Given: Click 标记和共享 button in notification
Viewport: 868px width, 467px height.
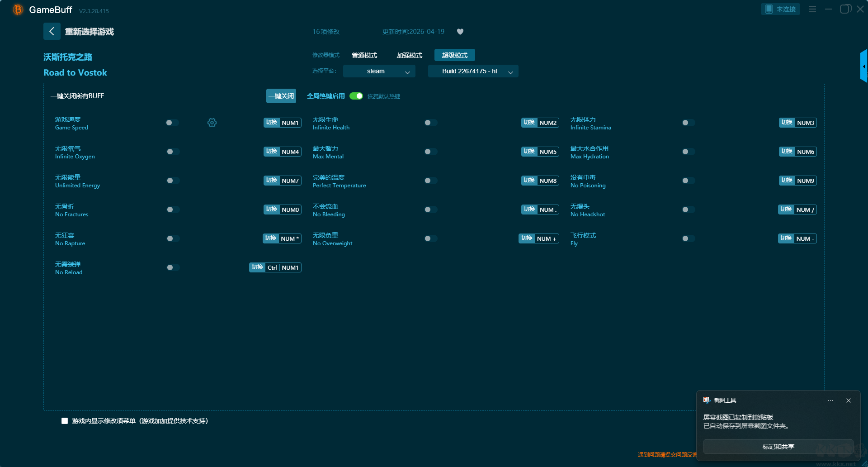Looking at the screenshot, I should [x=778, y=447].
